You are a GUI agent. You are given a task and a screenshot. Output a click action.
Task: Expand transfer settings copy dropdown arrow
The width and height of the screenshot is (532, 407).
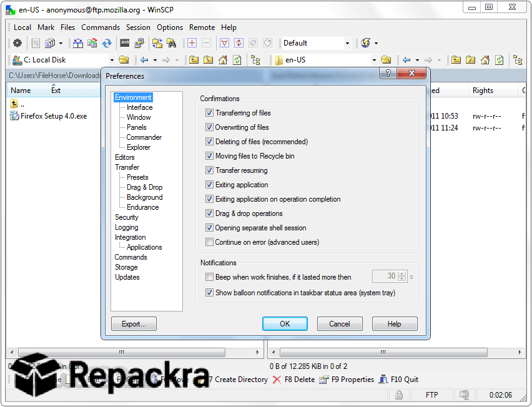(61, 44)
